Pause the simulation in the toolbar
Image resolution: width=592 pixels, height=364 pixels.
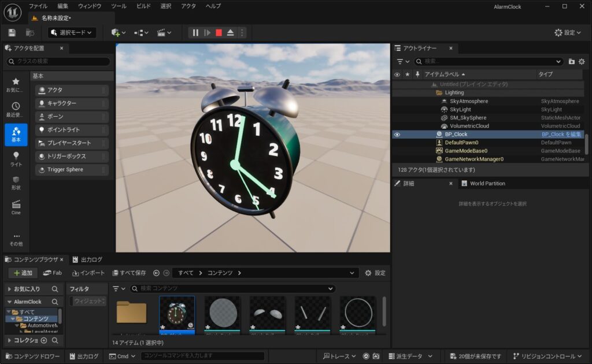[195, 33]
